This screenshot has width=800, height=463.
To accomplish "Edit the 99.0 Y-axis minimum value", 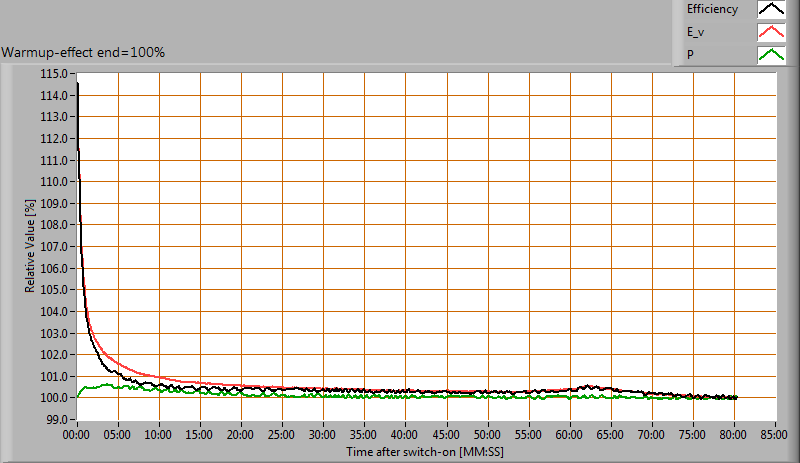I will point(57,419).
